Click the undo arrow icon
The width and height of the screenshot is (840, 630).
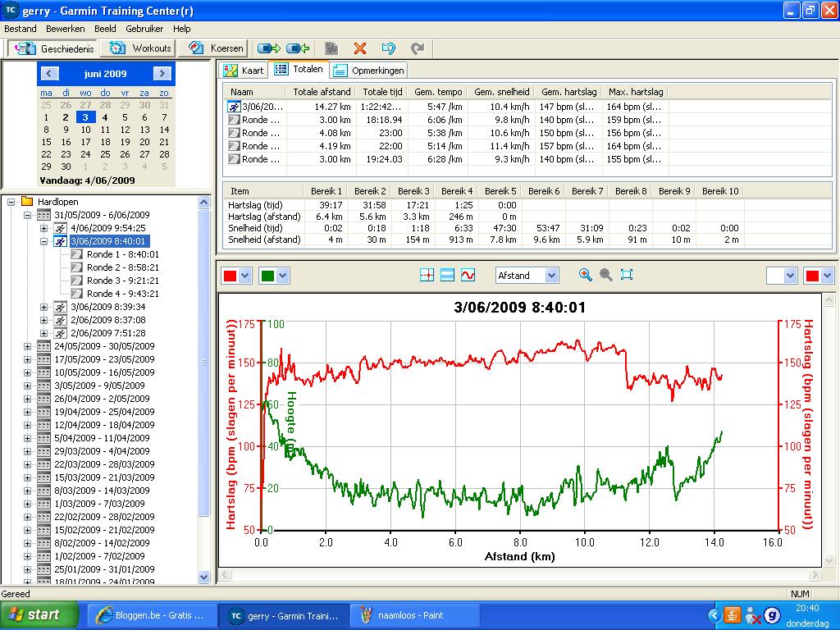click(x=388, y=48)
